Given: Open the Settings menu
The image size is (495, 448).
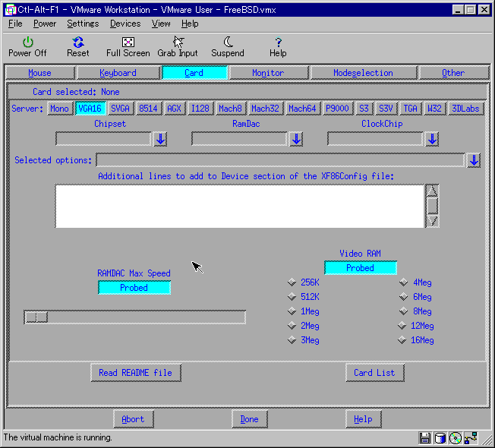Looking at the screenshot, I should click(x=83, y=24).
